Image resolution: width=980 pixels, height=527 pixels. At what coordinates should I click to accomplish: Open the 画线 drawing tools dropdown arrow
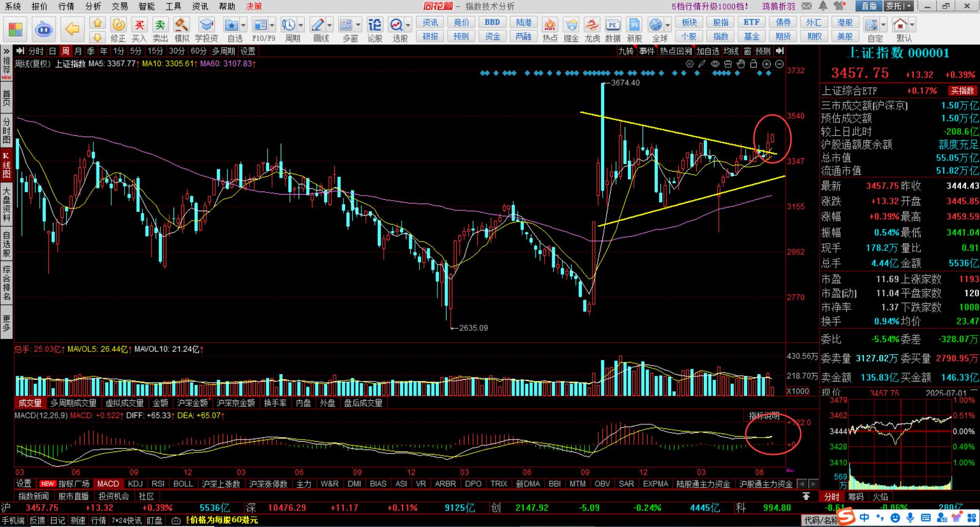329,25
